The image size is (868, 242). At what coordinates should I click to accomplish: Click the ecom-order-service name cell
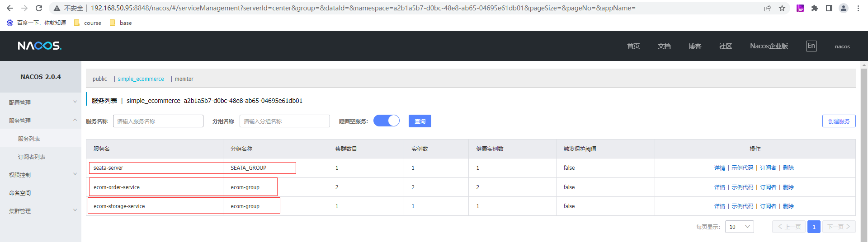pos(155,187)
